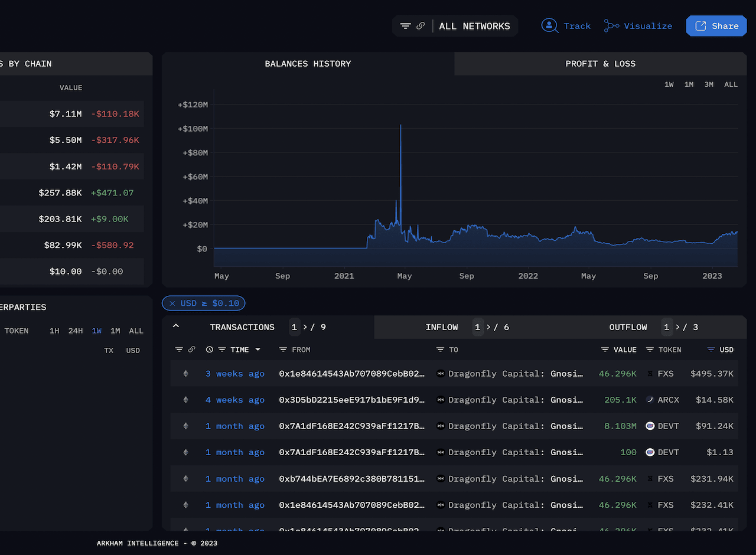This screenshot has width=756, height=555.
Task: Click Dragonfly logo icon on $495.37K row
Action: pos(441,374)
